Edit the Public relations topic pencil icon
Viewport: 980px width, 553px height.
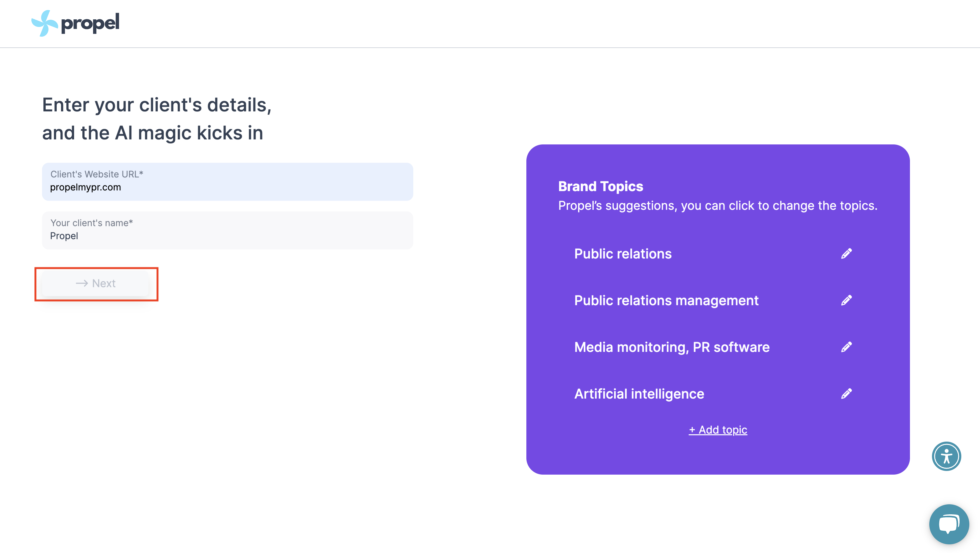click(846, 254)
